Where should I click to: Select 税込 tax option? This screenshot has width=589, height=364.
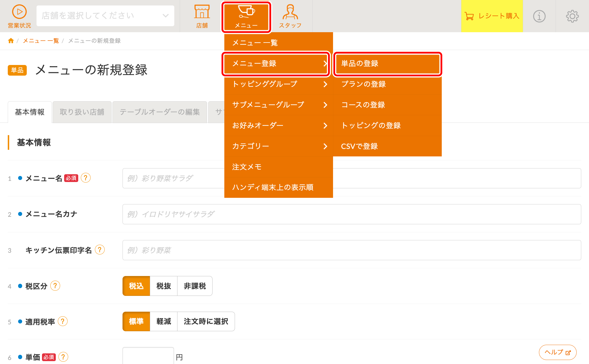tap(136, 286)
